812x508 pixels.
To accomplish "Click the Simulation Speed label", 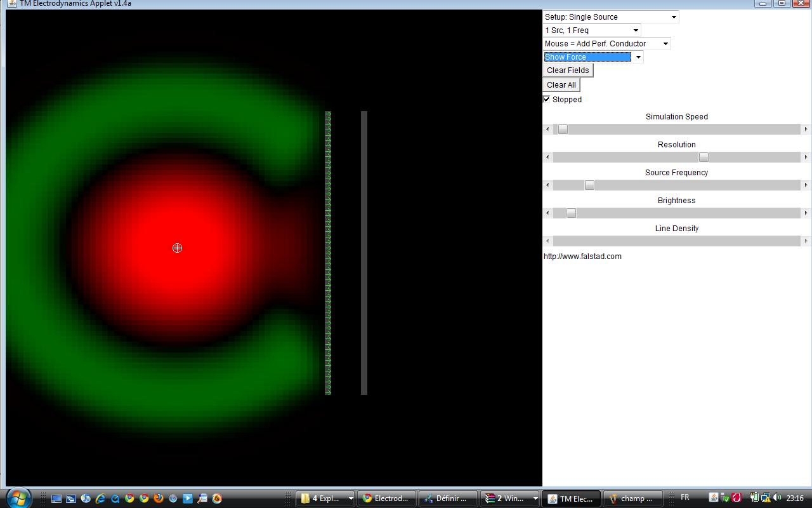I will point(677,117).
